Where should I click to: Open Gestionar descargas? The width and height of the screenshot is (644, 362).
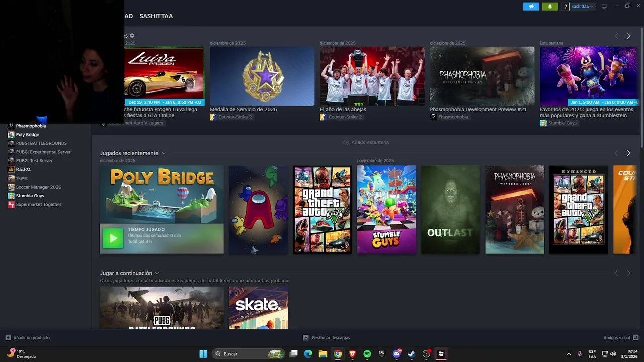[x=327, y=338]
